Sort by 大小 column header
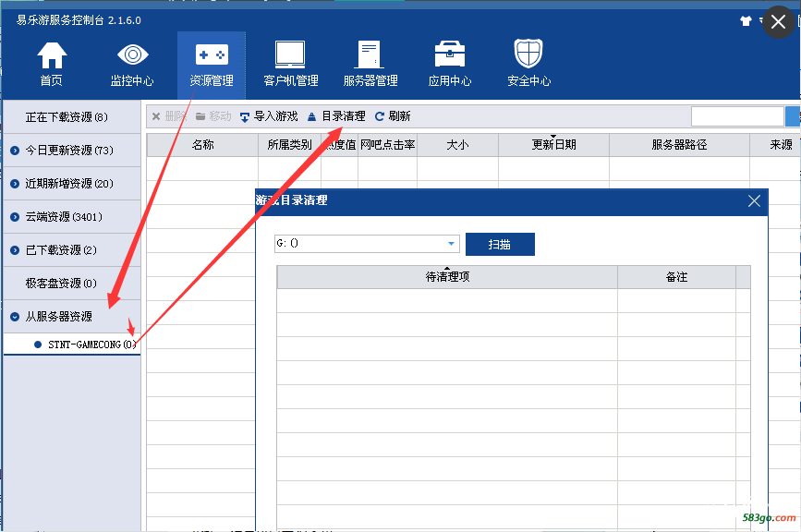The width and height of the screenshot is (801, 532). click(x=457, y=145)
